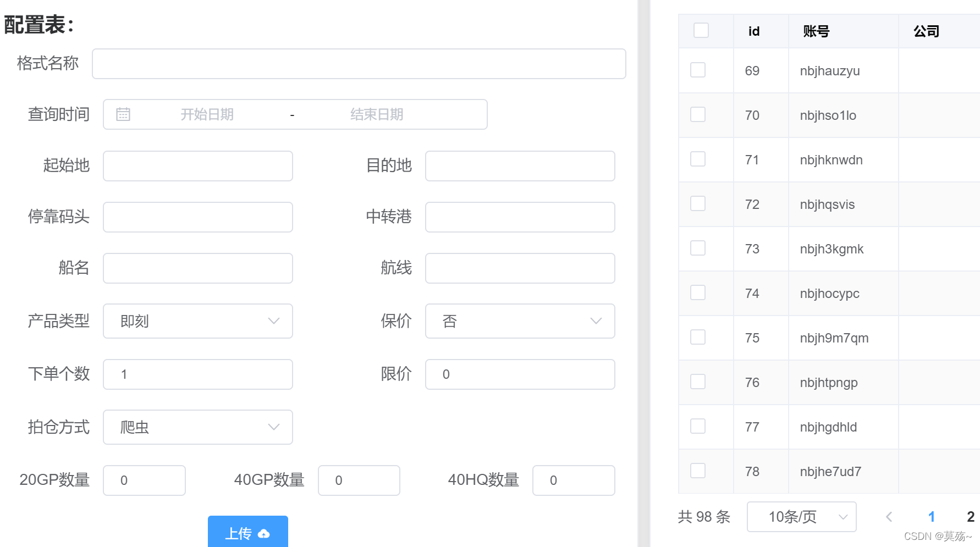Click account name nbjh3kgmk
Screen dimensions: 980x547
tap(832, 249)
